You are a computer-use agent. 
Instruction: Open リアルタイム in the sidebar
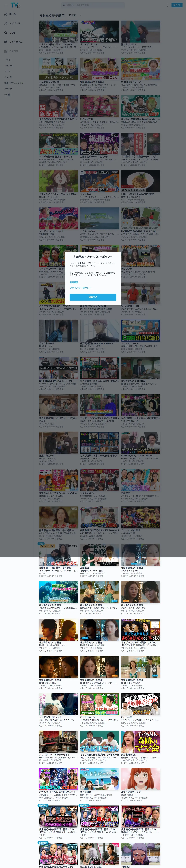[x=13, y=42]
